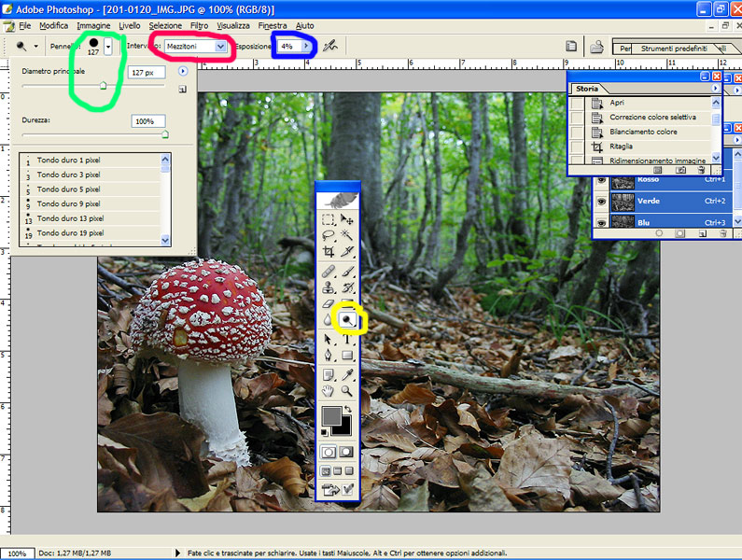Toggle visibility of the Blu channel
The width and height of the screenshot is (742, 560).
(601, 221)
